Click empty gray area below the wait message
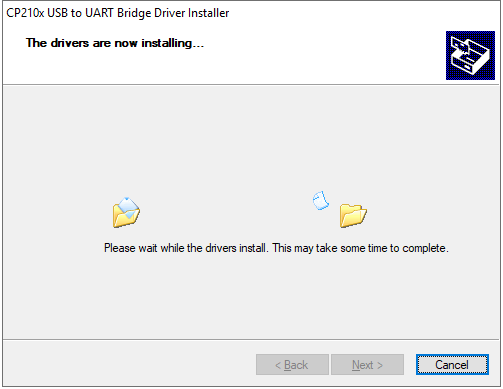 click(x=252, y=297)
